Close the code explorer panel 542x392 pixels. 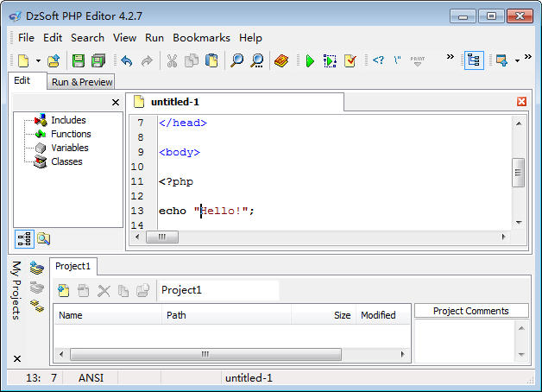116,103
